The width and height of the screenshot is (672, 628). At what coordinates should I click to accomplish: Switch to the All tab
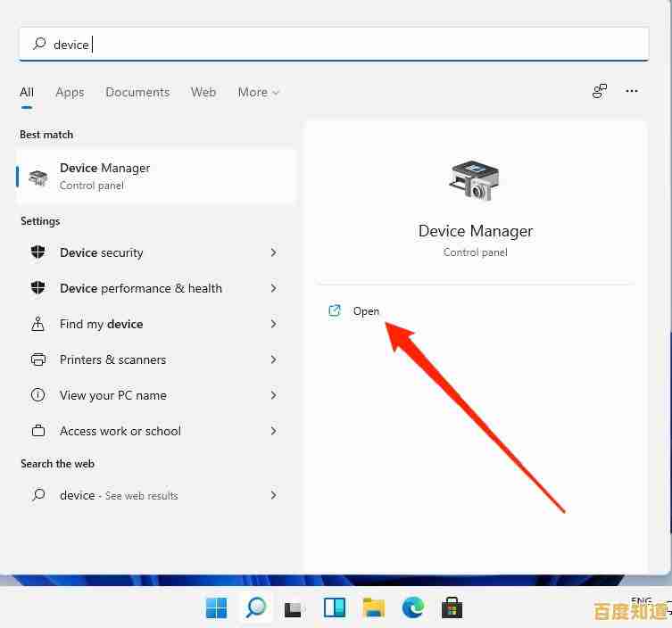pos(27,92)
